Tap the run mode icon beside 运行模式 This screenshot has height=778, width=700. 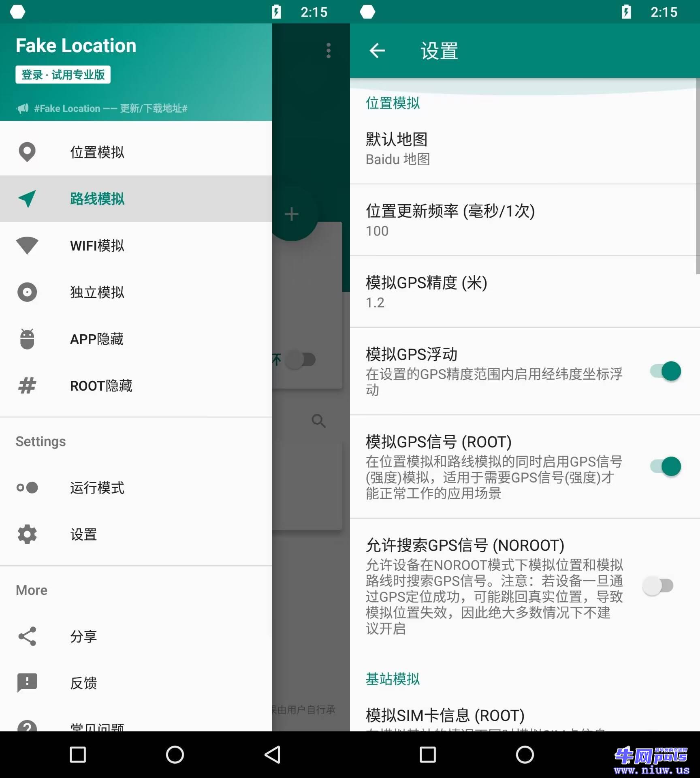[x=27, y=487]
